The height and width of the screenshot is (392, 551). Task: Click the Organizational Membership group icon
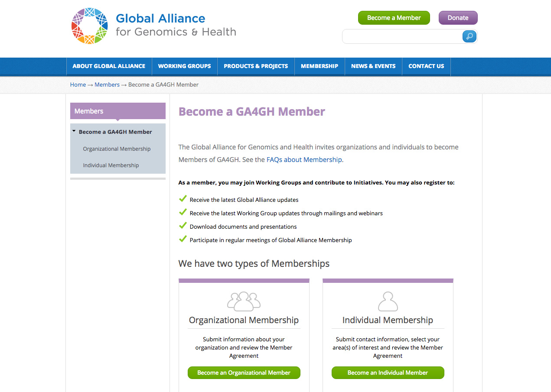244,301
